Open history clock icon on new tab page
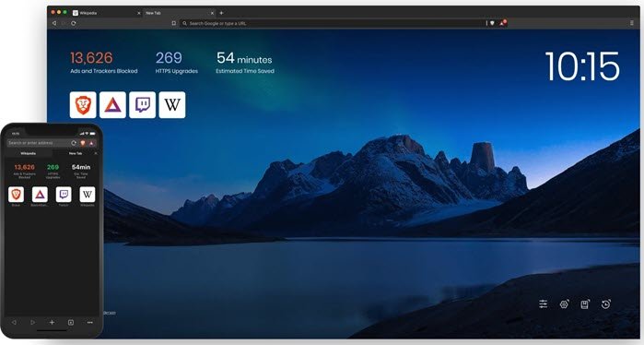The height and width of the screenshot is (345, 644). [606, 303]
